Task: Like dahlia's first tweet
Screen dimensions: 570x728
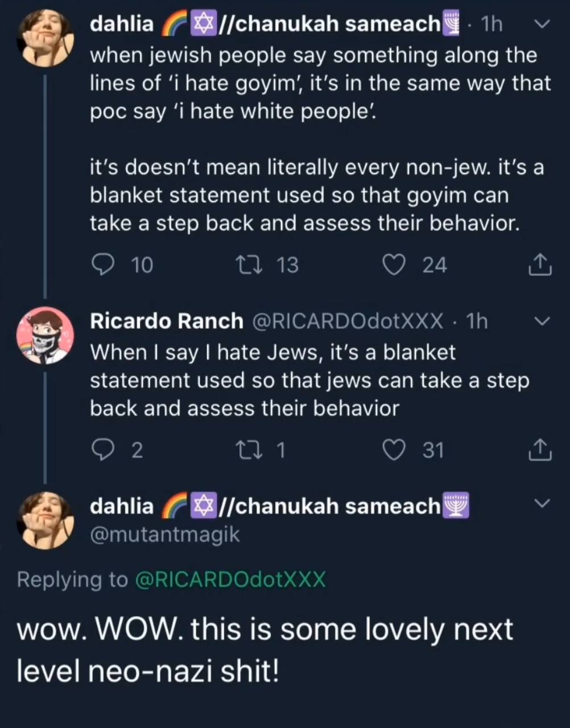Action: [x=394, y=265]
